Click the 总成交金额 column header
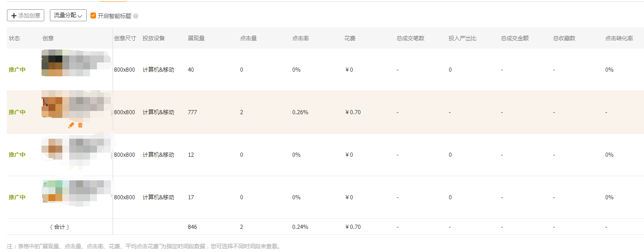Image resolution: width=644 pixels, height=252 pixels. (x=514, y=38)
